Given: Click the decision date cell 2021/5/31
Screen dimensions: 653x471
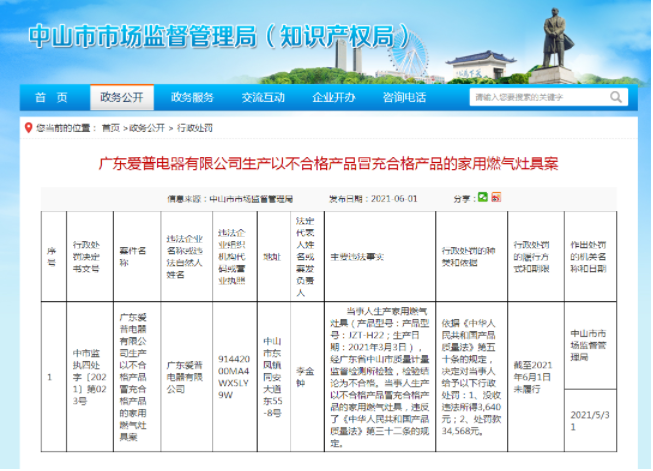Looking at the screenshot, I should pos(591,421).
